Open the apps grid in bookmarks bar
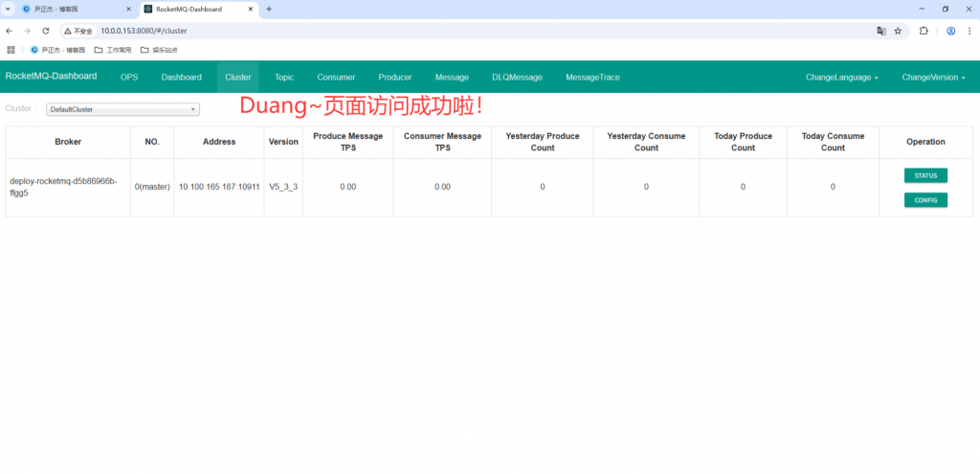This screenshot has width=980, height=474. pos(11,50)
